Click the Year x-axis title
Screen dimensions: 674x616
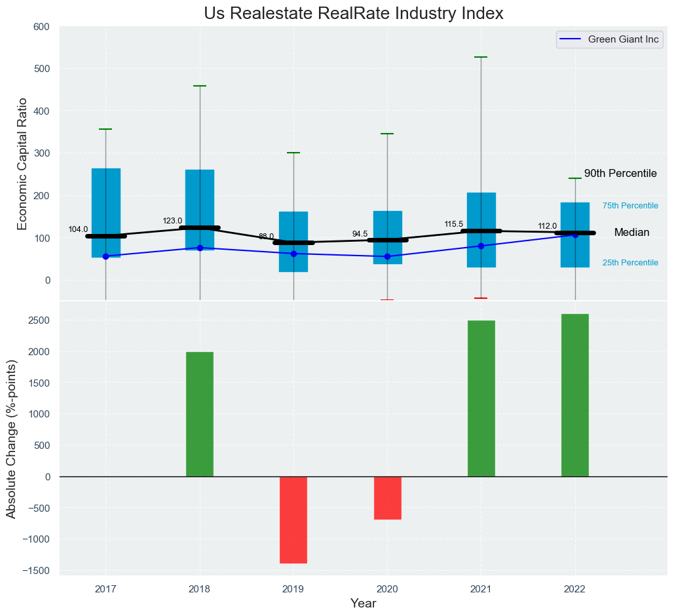pos(363,604)
